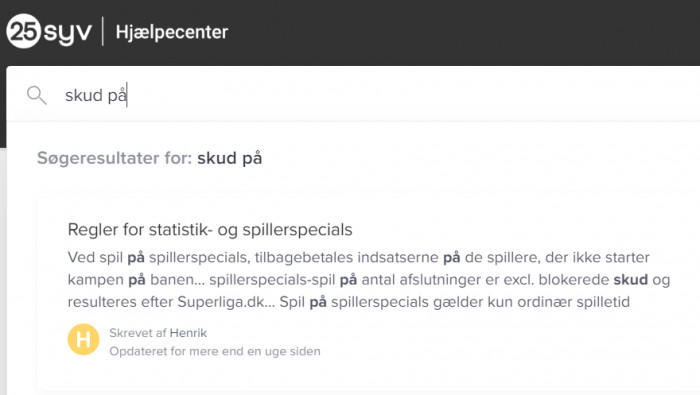Click empty space in dark header bar
The height and width of the screenshot is (395, 700).
pyautogui.click(x=446, y=32)
